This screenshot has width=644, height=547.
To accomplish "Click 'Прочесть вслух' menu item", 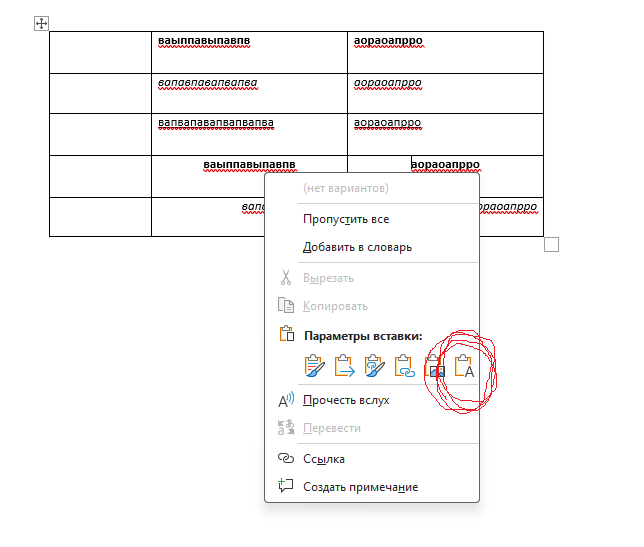I will coord(346,400).
